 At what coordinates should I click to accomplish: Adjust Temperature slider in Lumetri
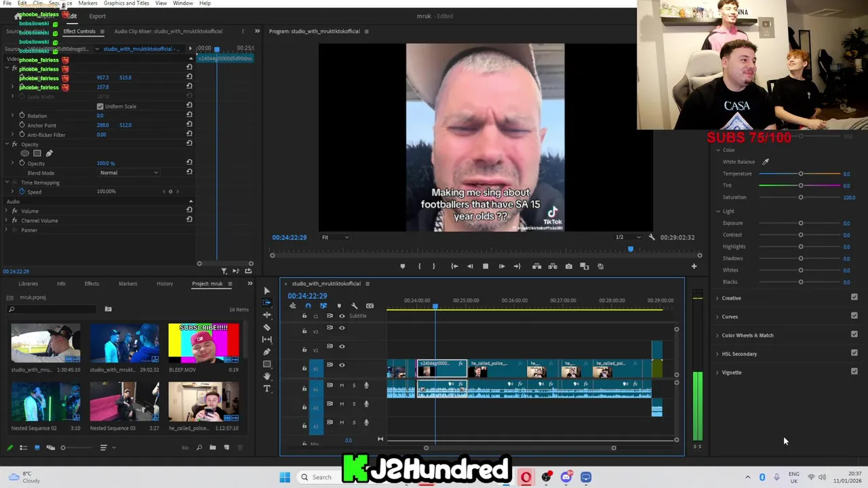[800, 174]
